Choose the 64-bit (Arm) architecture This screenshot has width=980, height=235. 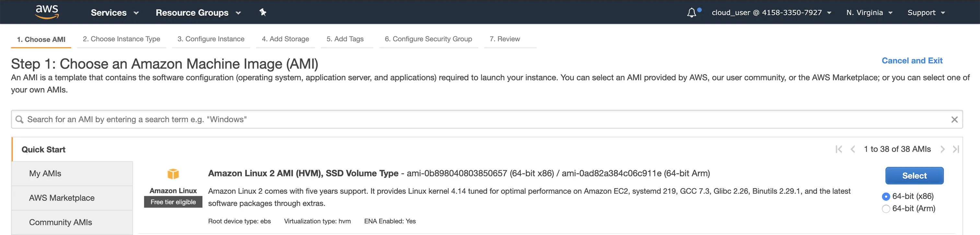click(886, 208)
